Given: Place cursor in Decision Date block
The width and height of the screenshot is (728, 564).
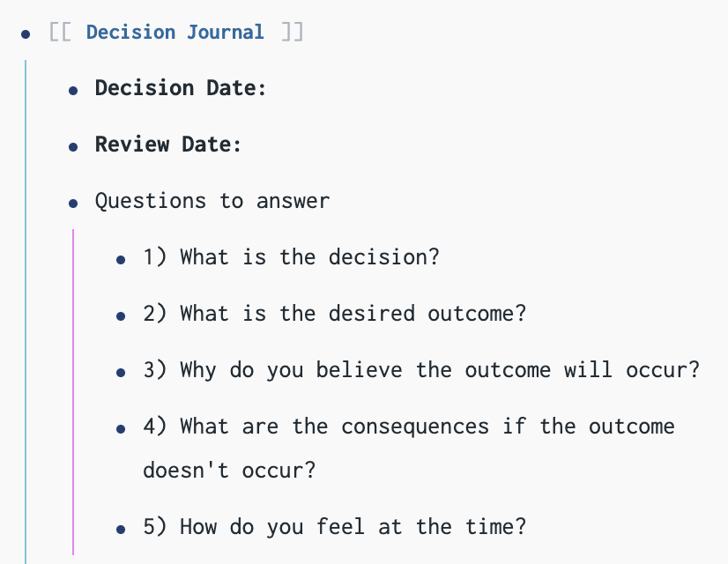Looking at the screenshot, I should [181, 88].
